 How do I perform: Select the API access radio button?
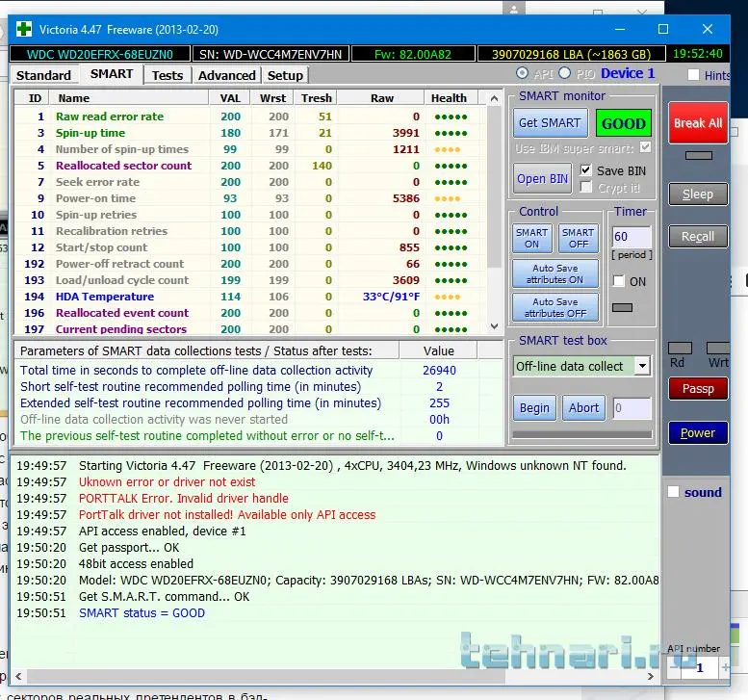523,73
